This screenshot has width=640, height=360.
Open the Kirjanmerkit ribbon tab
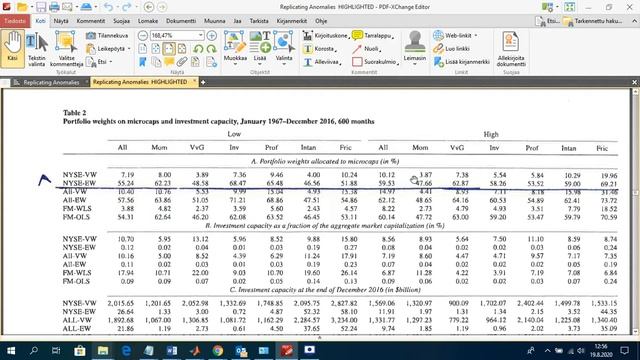(291, 21)
